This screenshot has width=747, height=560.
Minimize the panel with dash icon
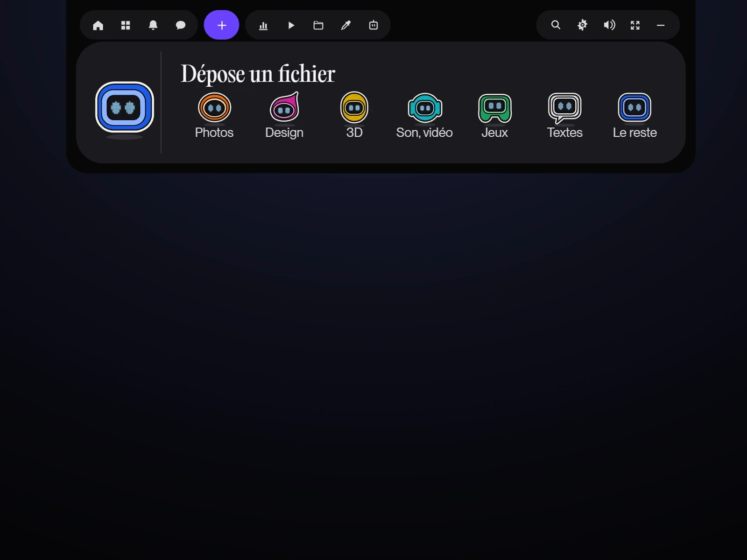coord(661,25)
